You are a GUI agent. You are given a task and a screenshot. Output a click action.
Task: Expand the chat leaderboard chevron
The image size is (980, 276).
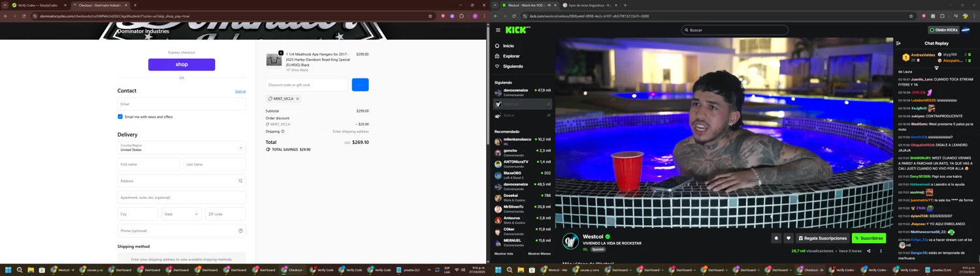click(x=936, y=68)
